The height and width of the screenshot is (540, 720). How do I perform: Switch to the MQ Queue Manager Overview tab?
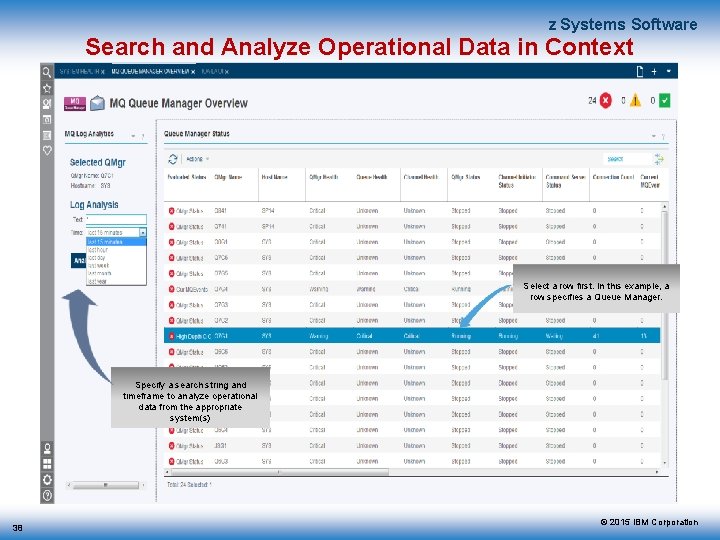point(150,72)
